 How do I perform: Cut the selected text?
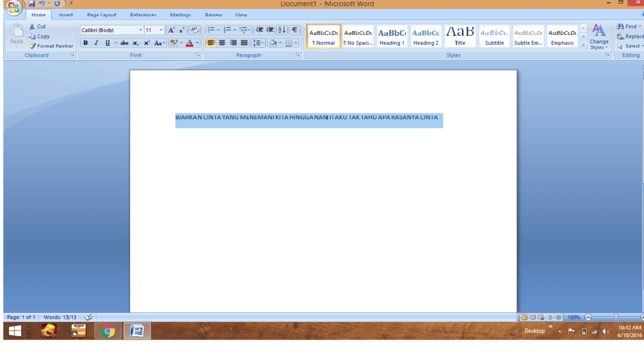(37, 26)
